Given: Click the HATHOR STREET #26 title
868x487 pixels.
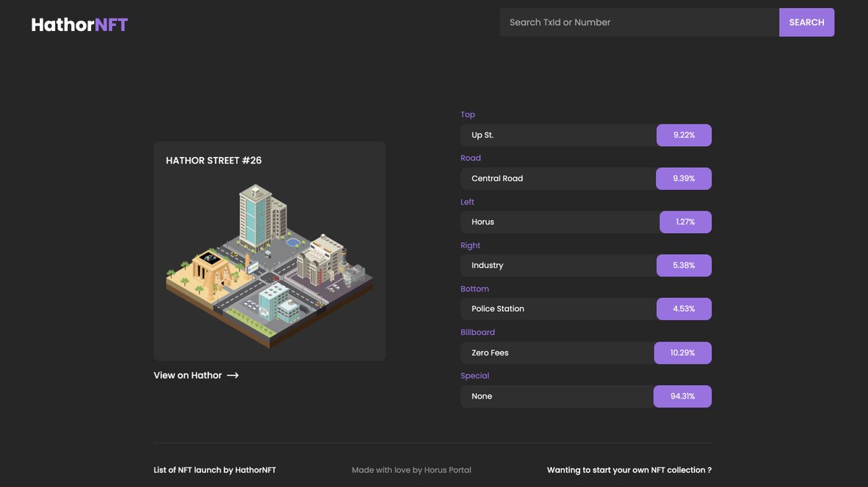Looking at the screenshot, I should 214,161.
